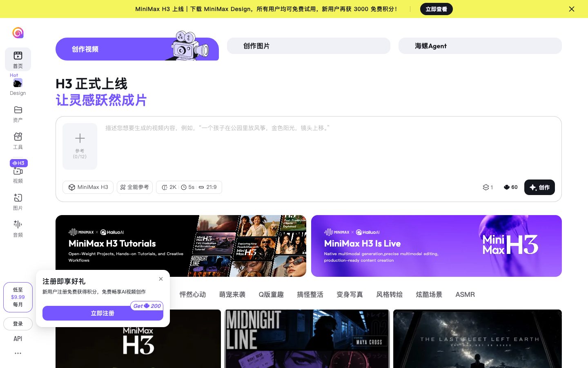Select the 炫酷场景 category
This screenshot has height=368, width=588.
coord(429,294)
